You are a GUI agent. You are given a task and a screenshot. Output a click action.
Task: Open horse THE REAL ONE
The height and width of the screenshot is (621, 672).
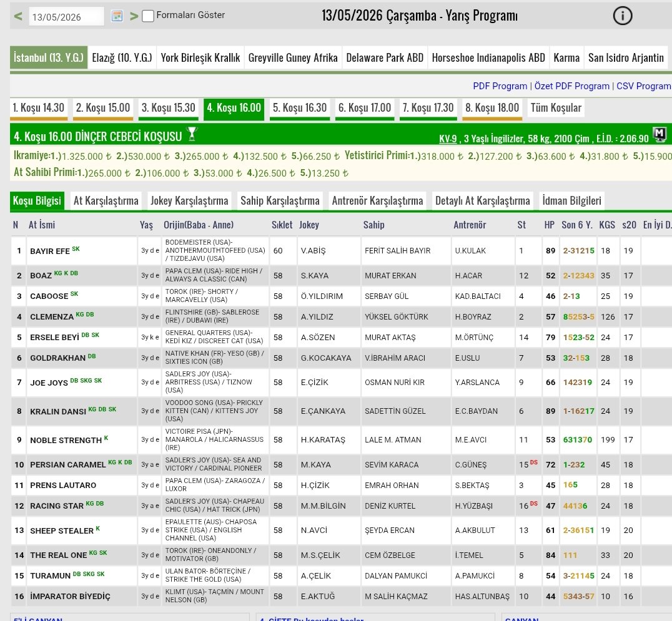pyautogui.click(x=58, y=555)
